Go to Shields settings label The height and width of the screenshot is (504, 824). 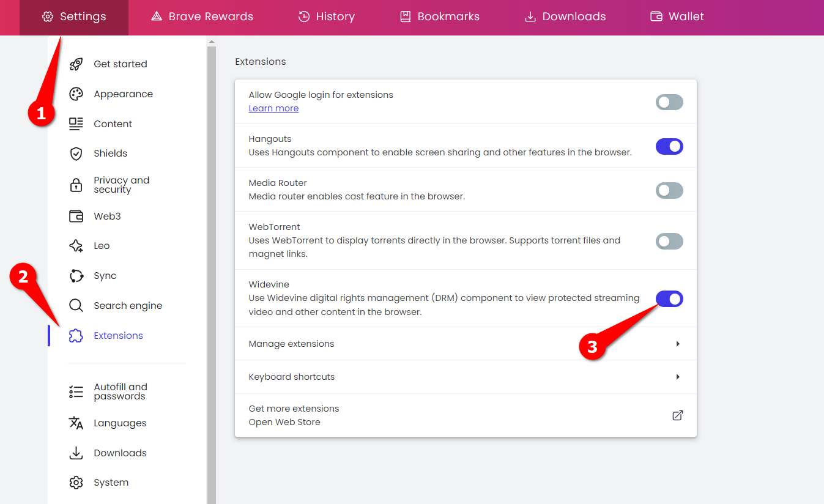coord(110,154)
